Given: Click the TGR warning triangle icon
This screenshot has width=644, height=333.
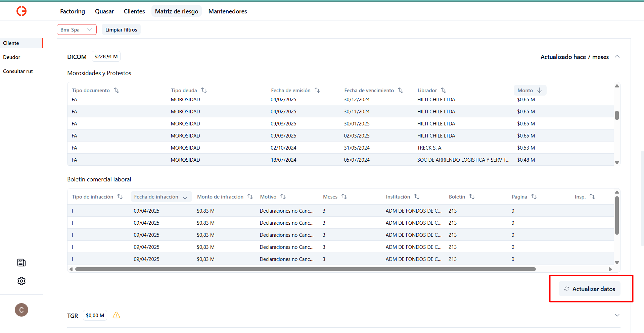Looking at the screenshot, I should pos(116,315).
